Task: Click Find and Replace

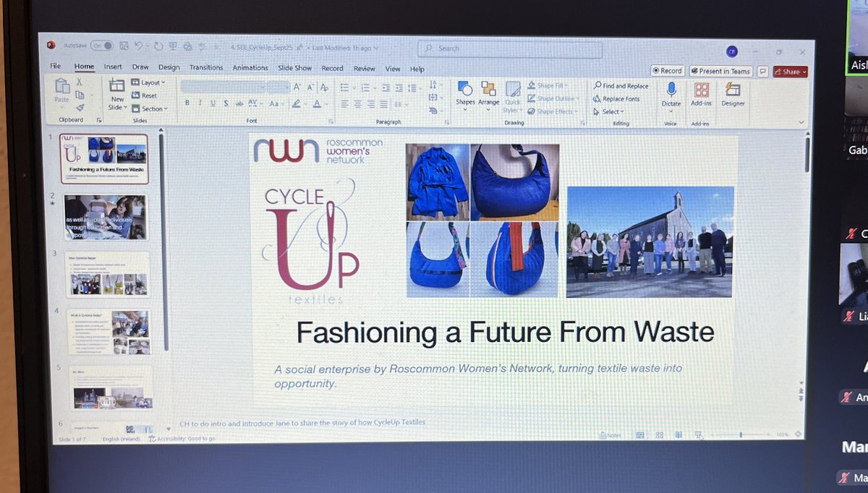Action: 621,86
